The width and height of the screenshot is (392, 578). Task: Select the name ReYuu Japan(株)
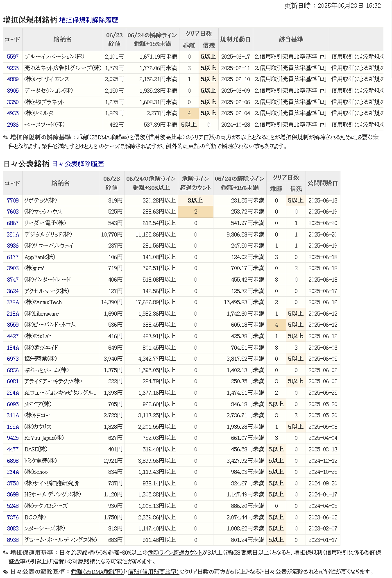[44, 438]
